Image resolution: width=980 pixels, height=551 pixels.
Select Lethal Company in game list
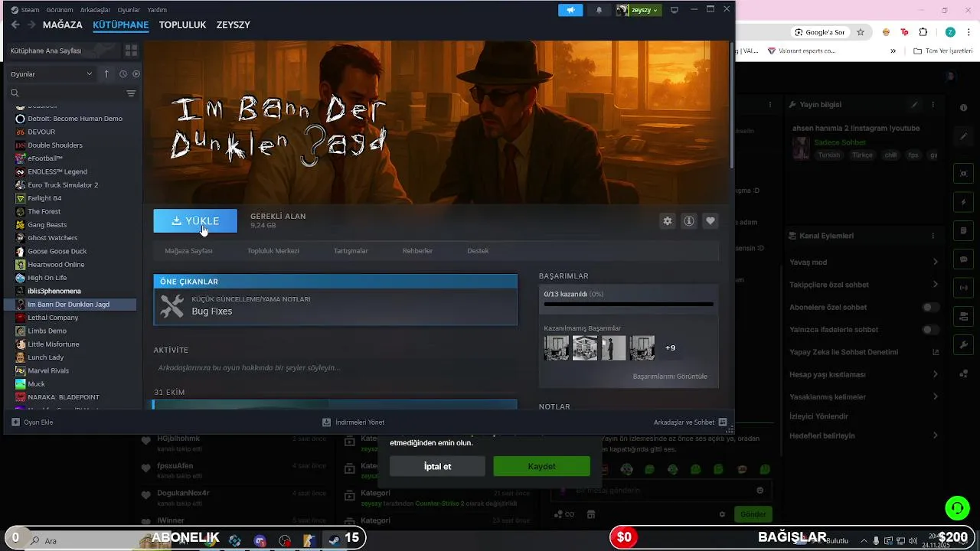pyautogui.click(x=53, y=318)
